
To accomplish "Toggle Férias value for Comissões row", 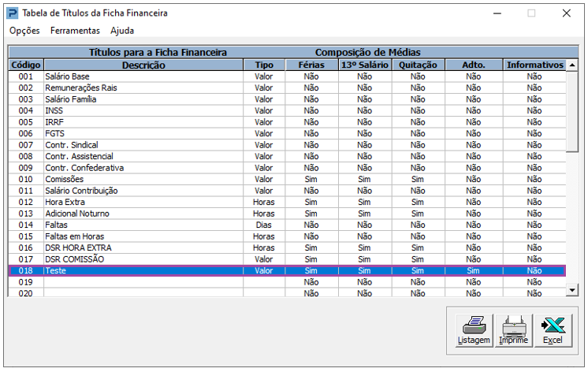I will point(311,179).
